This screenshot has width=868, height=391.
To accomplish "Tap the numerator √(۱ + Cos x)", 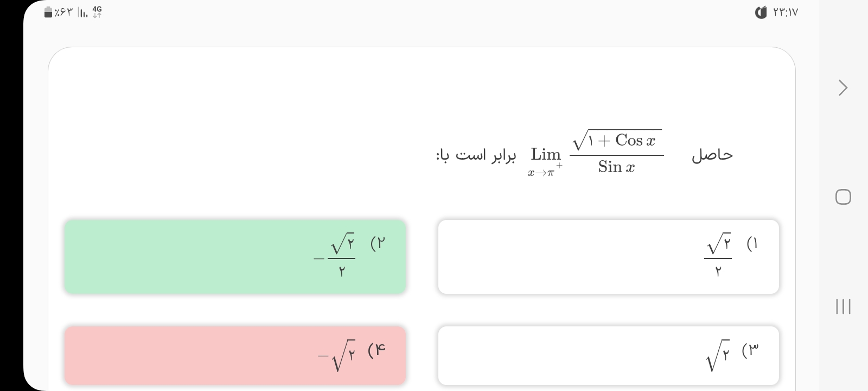I will (617, 141).
